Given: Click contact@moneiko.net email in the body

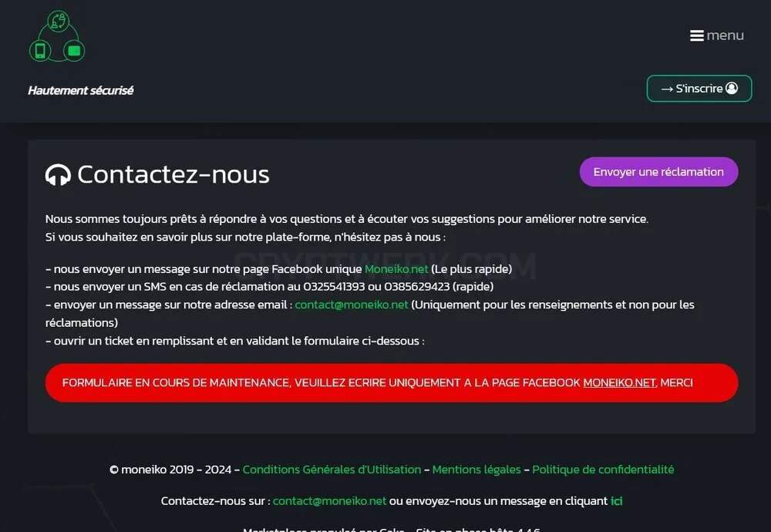Looking at the screenshot, I should (x=352, y=305).
